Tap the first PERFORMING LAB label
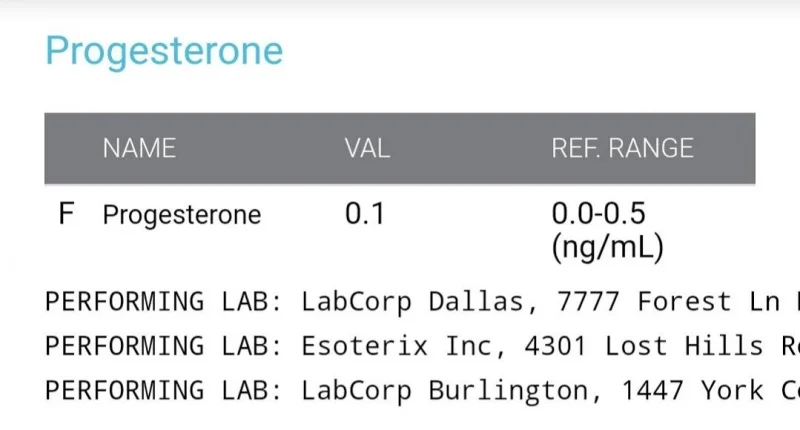Screen dimensions: 800x430 pos(163,301)
